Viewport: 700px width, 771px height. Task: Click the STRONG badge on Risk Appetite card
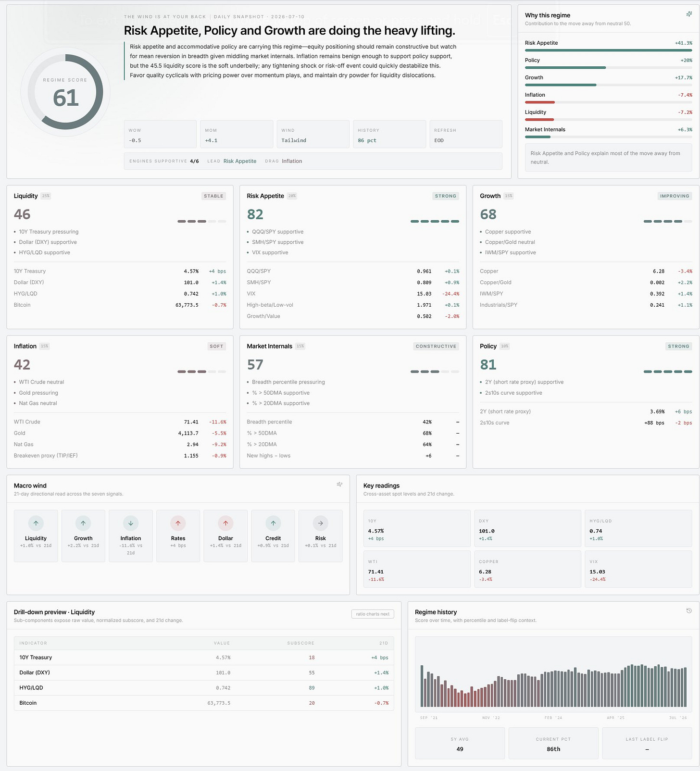click(x=446, y=196)
